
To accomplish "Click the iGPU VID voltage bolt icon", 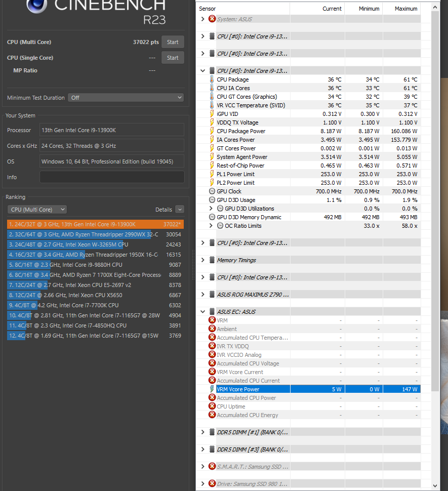I will point(212,114).
